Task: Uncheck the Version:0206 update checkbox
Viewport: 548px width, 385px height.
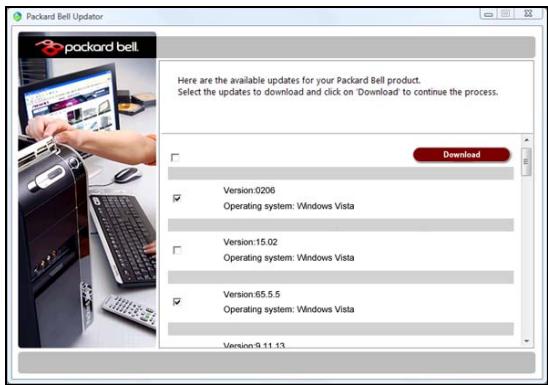Action: (x=177, y=198)
